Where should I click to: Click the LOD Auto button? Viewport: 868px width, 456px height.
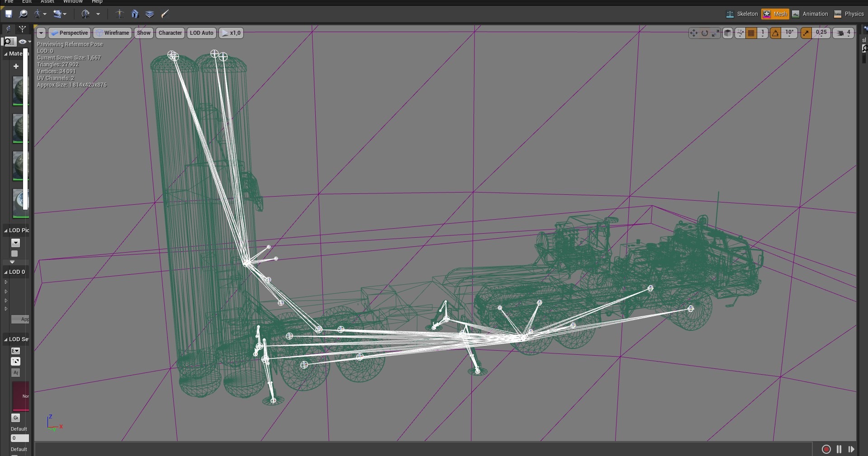coord(201,33)
